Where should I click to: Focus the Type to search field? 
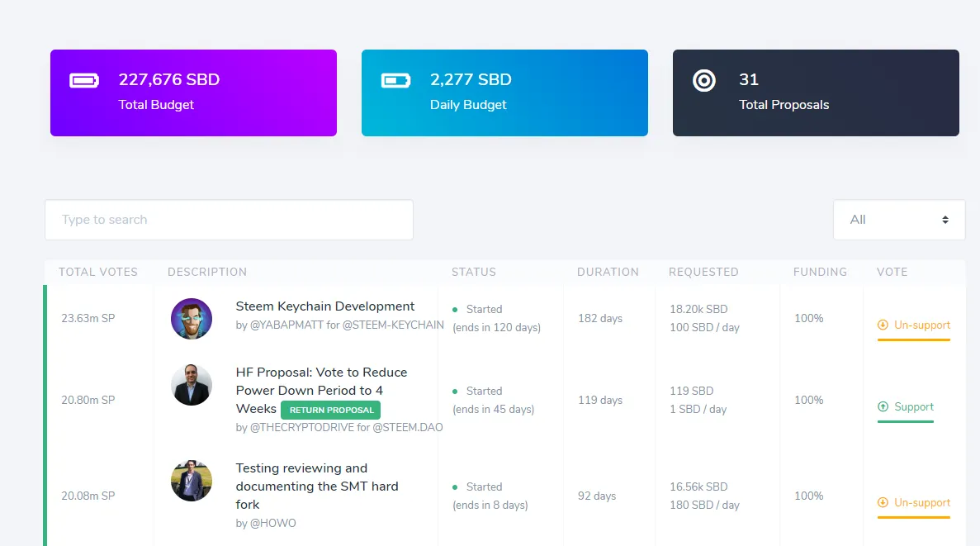pyautogui.click(x=229, y=220)
